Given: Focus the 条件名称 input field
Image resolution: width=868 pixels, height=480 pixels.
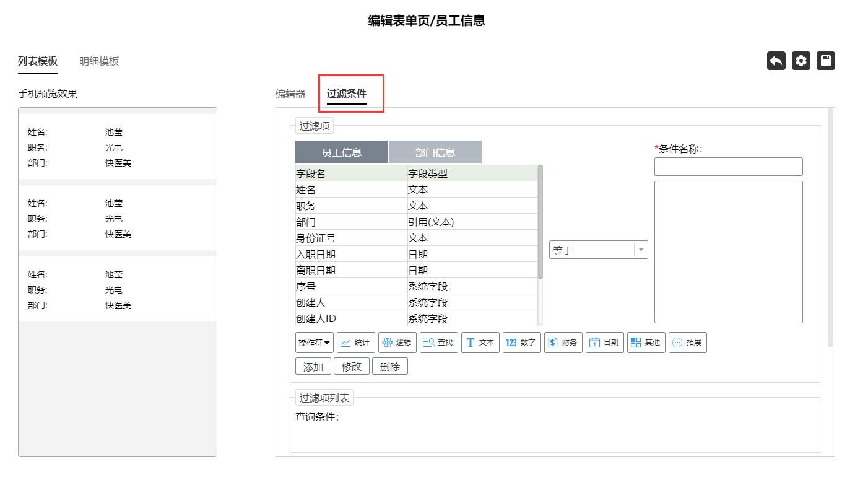Looking at the screenshot, I should point(729,167).
